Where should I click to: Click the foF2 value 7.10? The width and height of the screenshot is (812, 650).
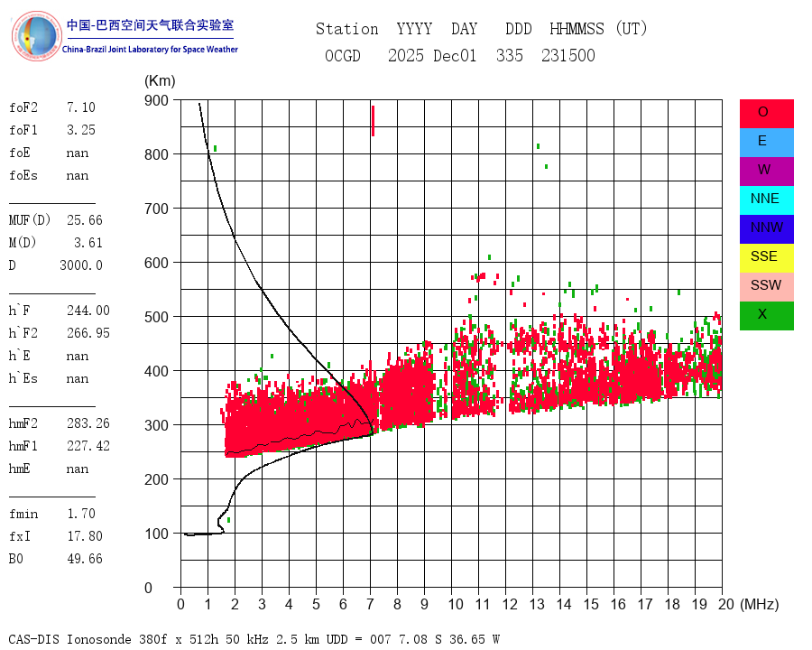[81, 107]
